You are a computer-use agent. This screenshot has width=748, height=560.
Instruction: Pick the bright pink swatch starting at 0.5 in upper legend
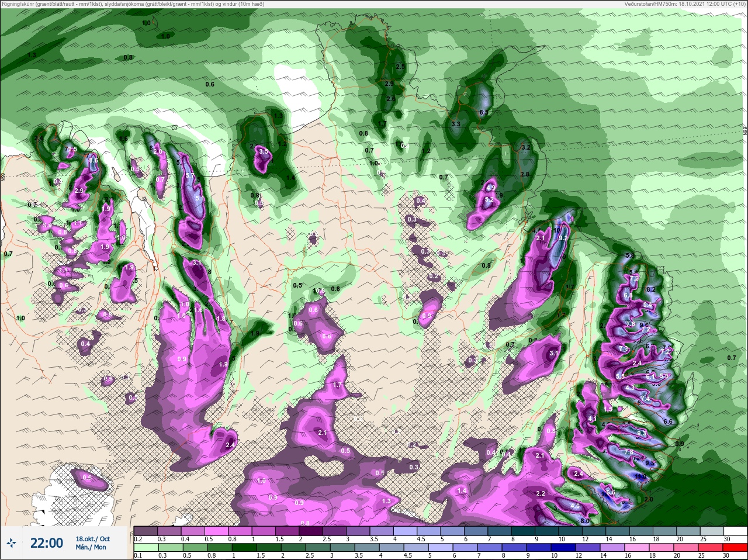point(216,531)
